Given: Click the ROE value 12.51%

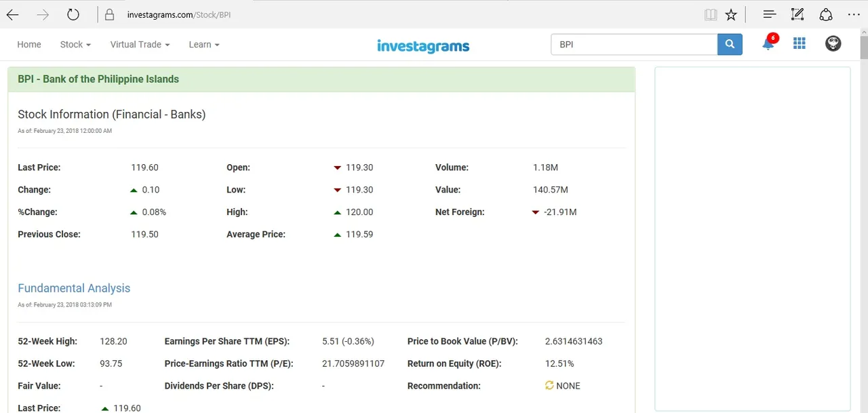Looking at the screenshot, I should (559, 363).
